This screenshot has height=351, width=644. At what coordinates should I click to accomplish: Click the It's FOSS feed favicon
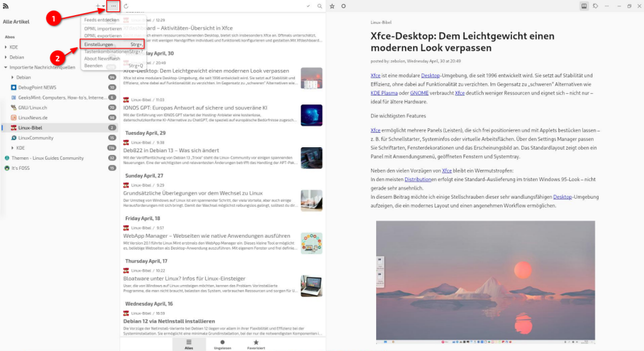click(x=7, y=168)
